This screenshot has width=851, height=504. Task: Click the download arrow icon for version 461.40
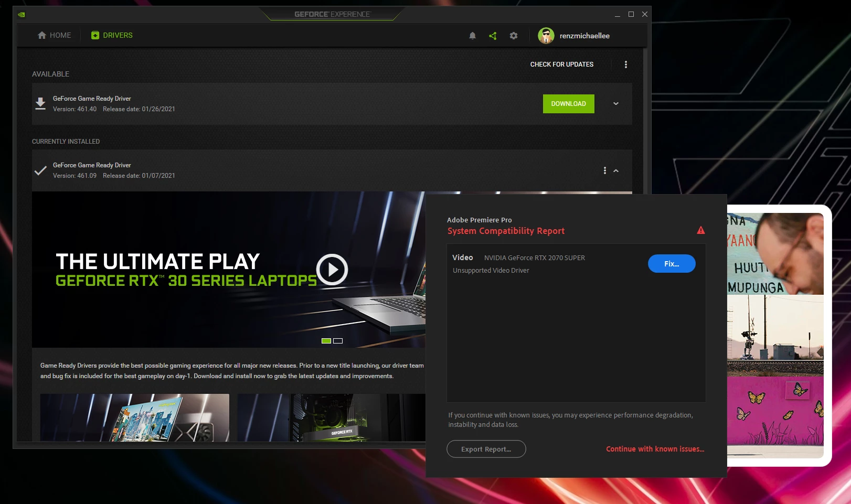coord(40,103)
